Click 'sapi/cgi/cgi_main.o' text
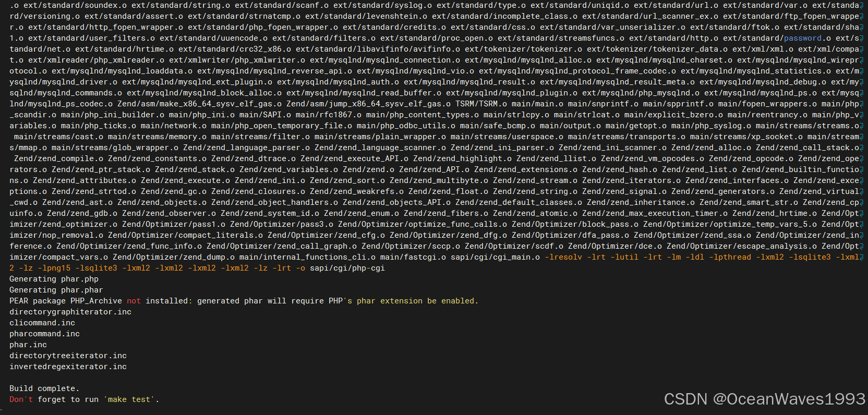 point(495,257)
